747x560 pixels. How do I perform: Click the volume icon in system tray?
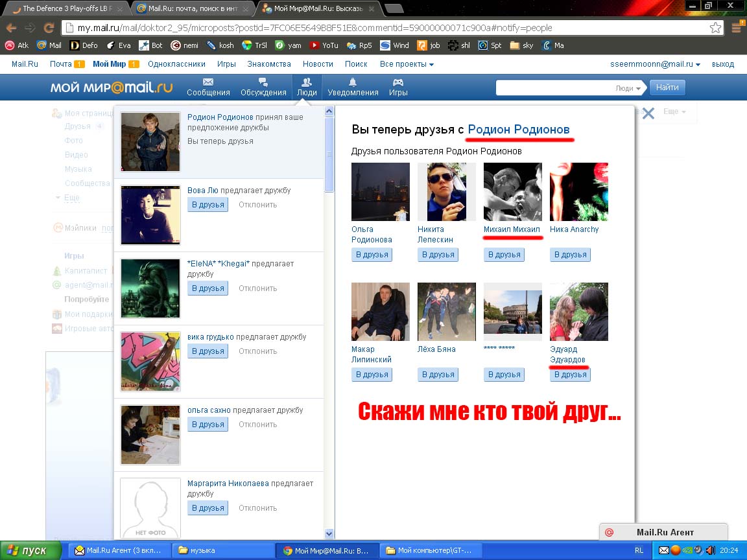tap(710, 550)
